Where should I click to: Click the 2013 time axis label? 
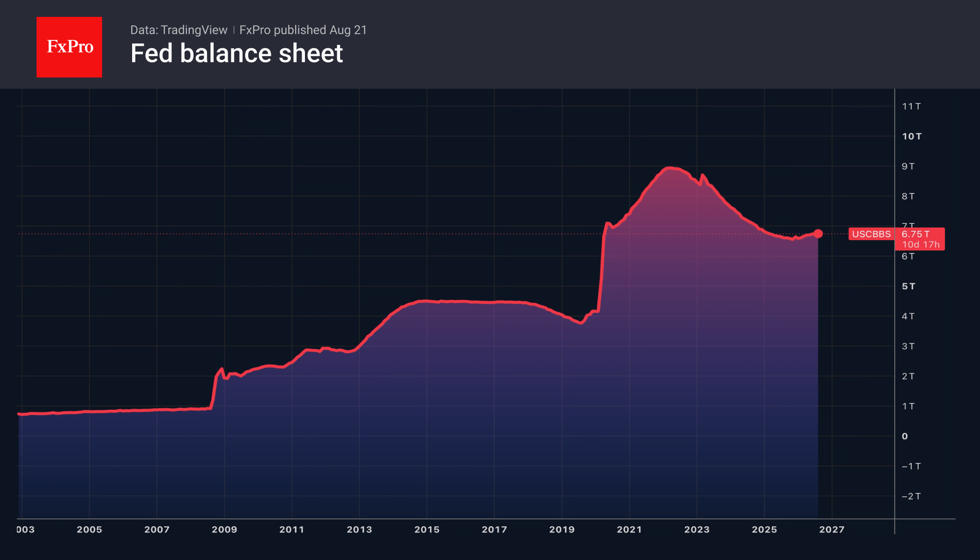tap(359, 529)
